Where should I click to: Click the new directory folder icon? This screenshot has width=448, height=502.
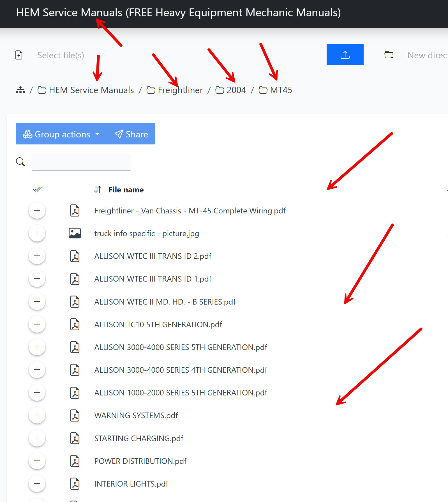[x=389, y=55]
